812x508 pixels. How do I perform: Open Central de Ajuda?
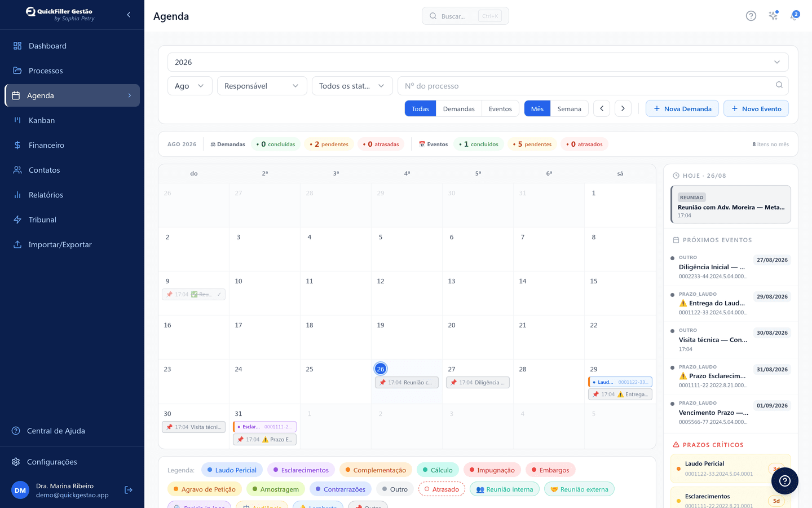tap(72, 431)
